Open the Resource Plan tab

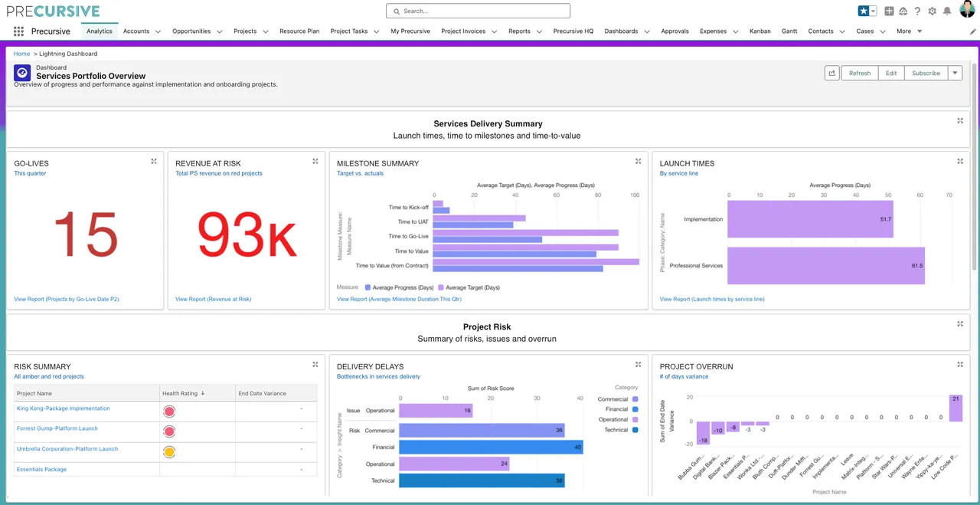pyautogui.click(x=299, y=31)
